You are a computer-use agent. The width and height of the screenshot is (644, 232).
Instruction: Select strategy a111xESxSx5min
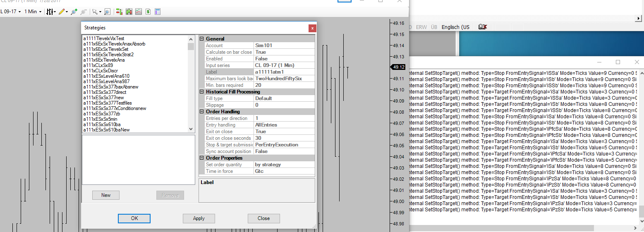pos(100,119)
